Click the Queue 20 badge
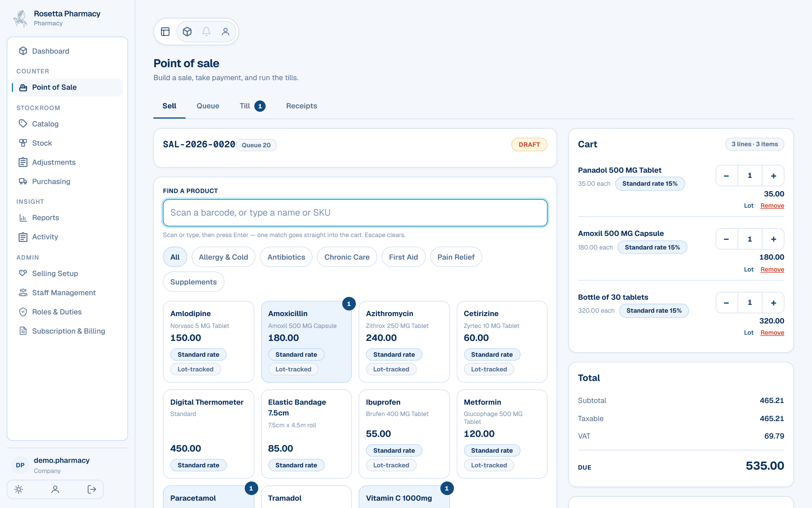This screenshot has width=812, height=508. [256, 145]
